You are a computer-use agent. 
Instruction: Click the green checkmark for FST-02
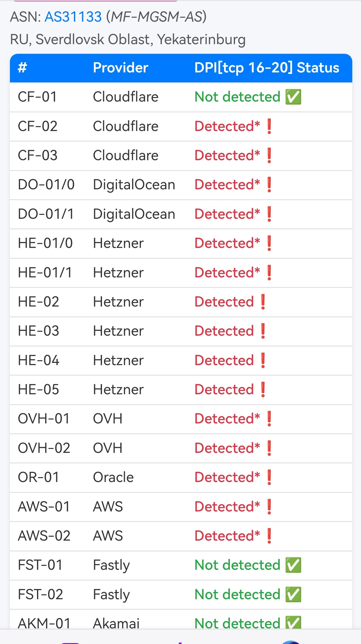tap(293, 594)
